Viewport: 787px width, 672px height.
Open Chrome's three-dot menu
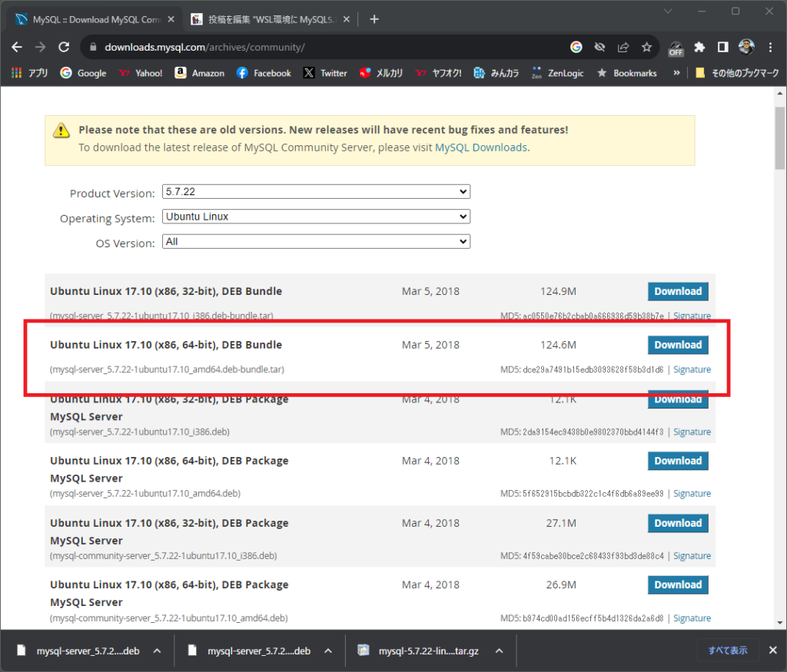tap(770, 47)
